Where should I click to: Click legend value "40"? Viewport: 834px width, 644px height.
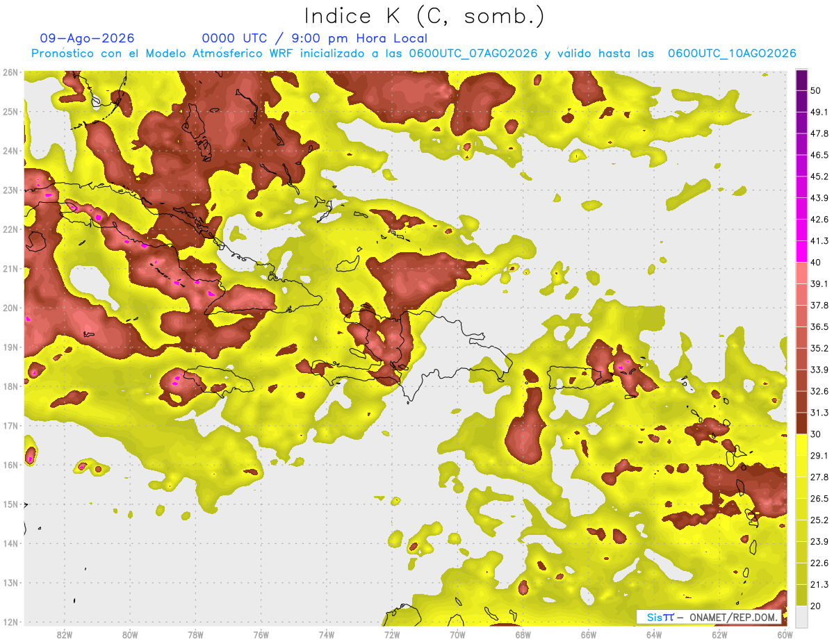coord(817,263)
